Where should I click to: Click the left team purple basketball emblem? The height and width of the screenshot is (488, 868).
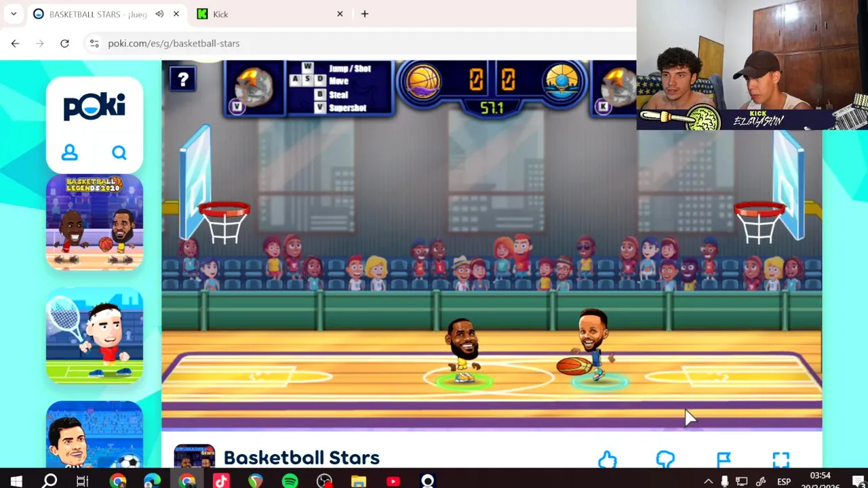(423, 83)
